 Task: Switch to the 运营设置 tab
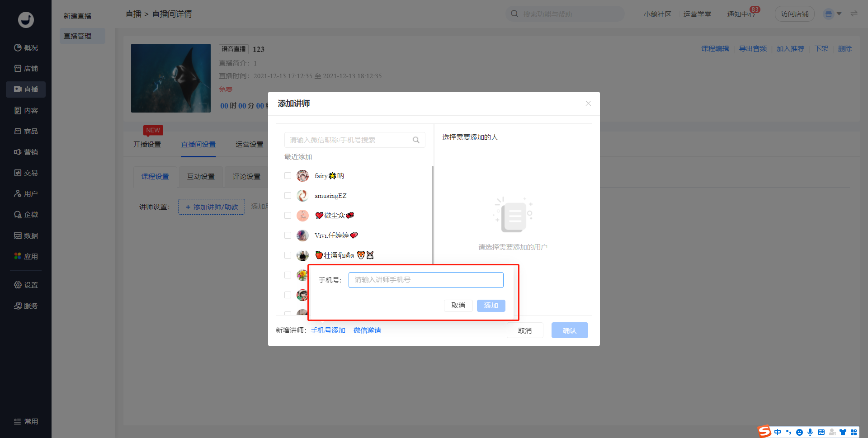[x=249, y=144]
